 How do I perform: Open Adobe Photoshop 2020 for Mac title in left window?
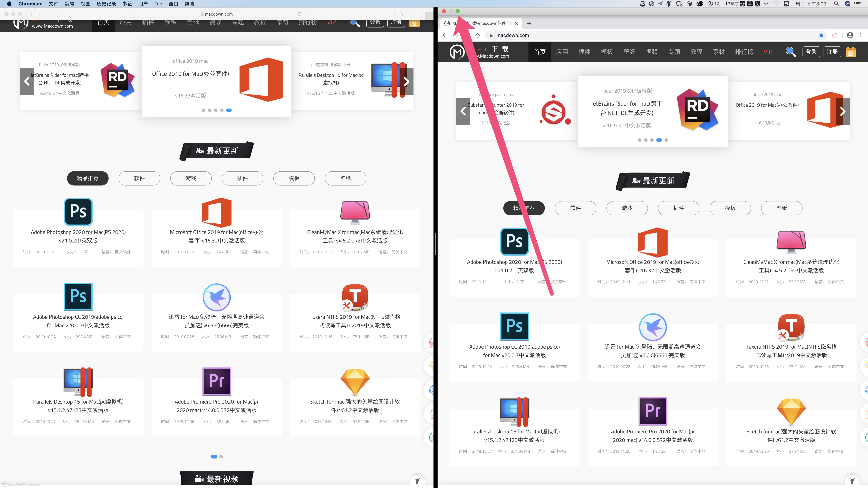click(x=78, y=236)
